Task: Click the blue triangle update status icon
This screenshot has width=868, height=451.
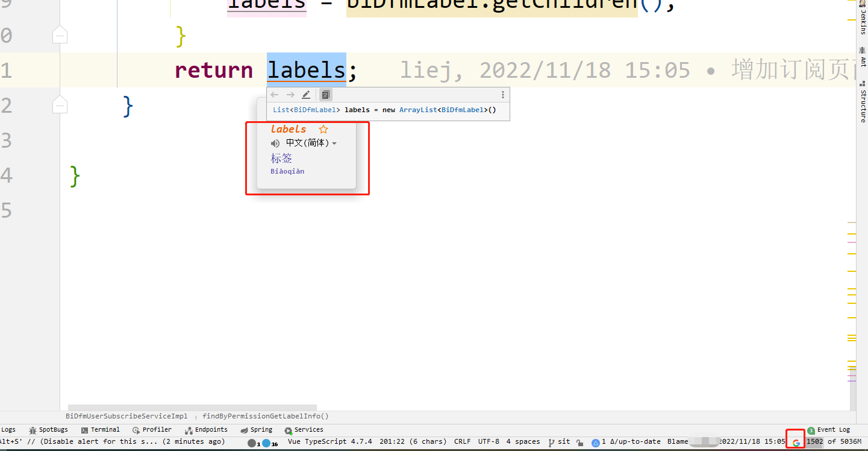Action: (596, 443)
